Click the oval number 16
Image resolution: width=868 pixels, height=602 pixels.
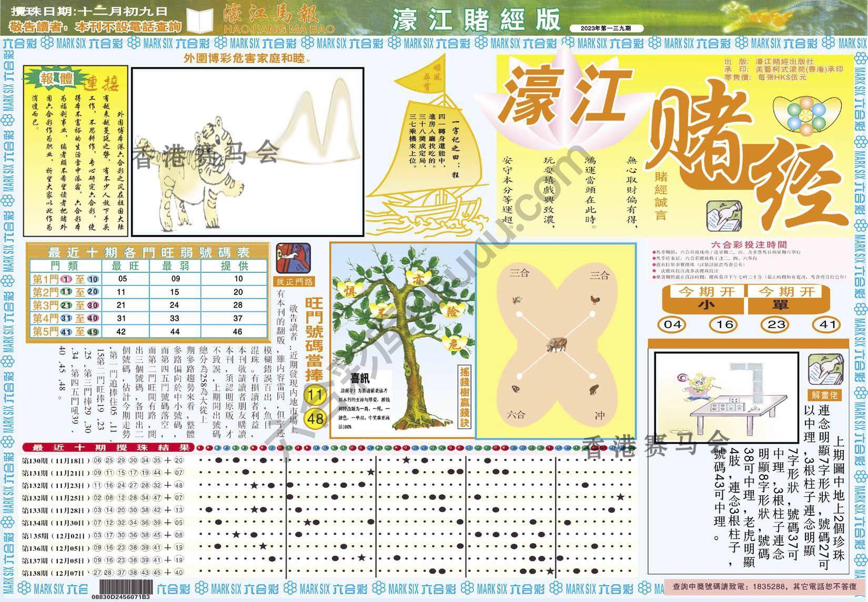click(x=724, y=324)
